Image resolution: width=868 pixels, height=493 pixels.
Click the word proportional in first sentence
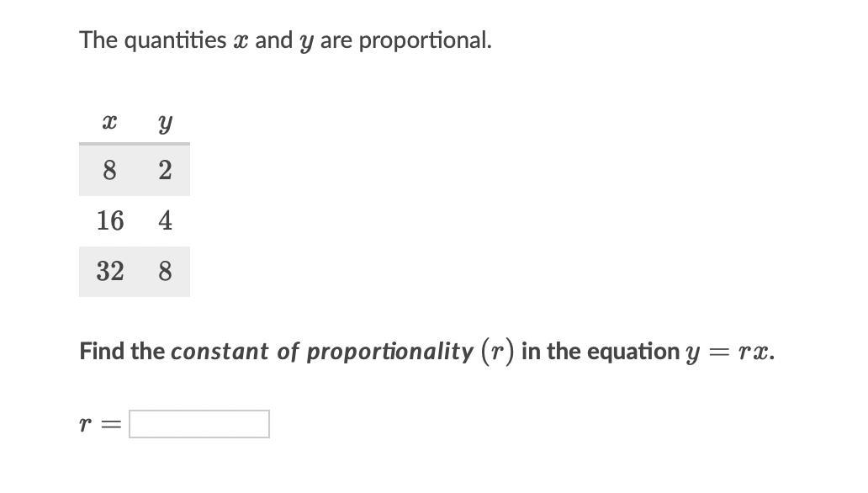tap(423, 40)
